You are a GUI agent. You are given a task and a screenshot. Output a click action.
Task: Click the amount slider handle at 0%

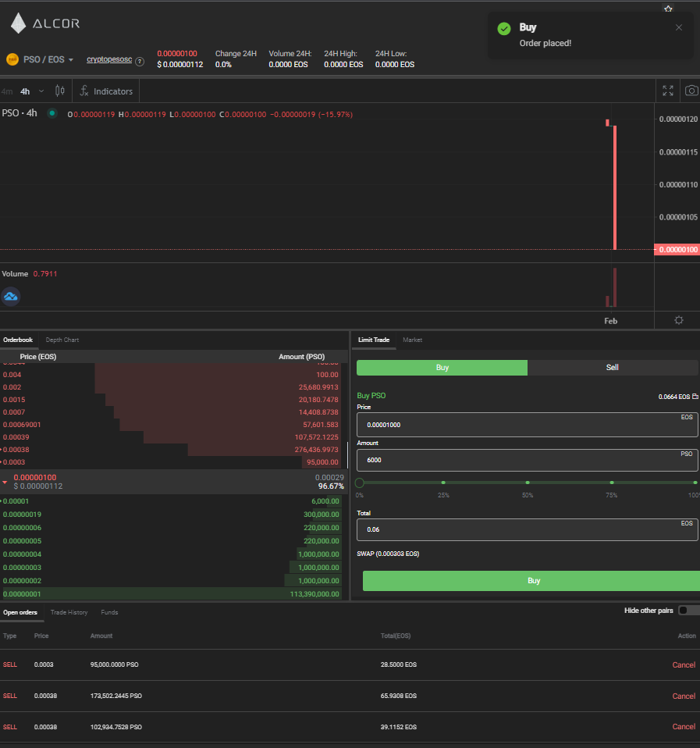point(360,483)
